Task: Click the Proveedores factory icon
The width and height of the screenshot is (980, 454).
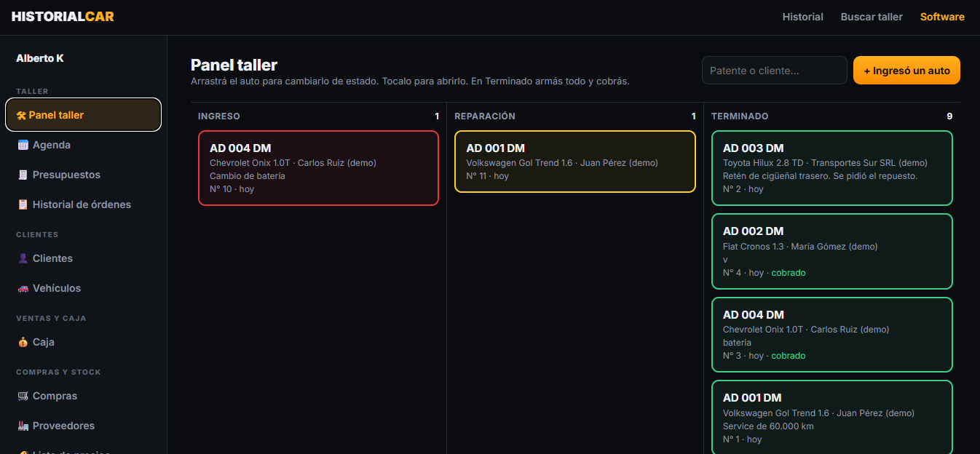Action: [23, 426]
